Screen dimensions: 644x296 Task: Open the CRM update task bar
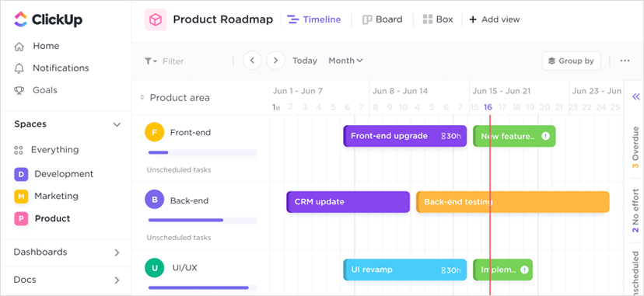[348, 202]
